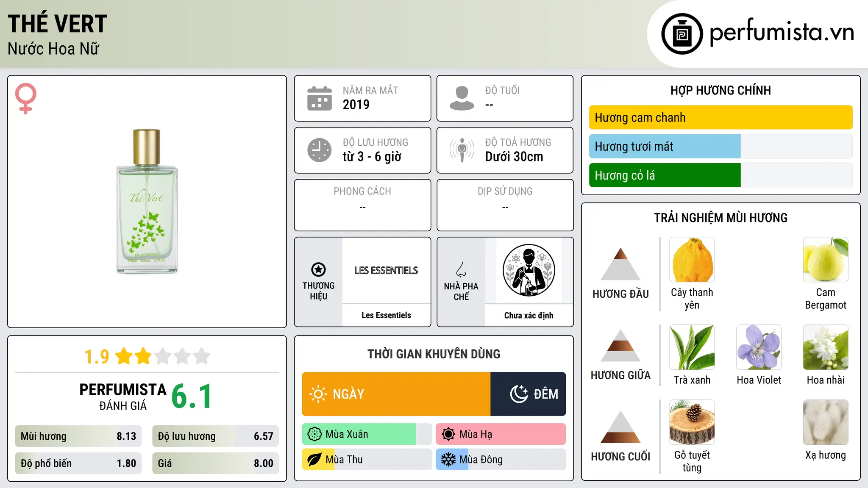The width and height of the screenshot is (868, 488).
Task: Click the Dưới 30cm sillage value
Action: click(514, 157)
